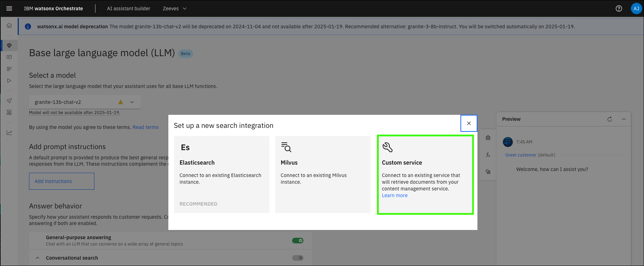Click the rocket publish icon in sidebar
The image size is (644, 266).
(x=9, y=101)
